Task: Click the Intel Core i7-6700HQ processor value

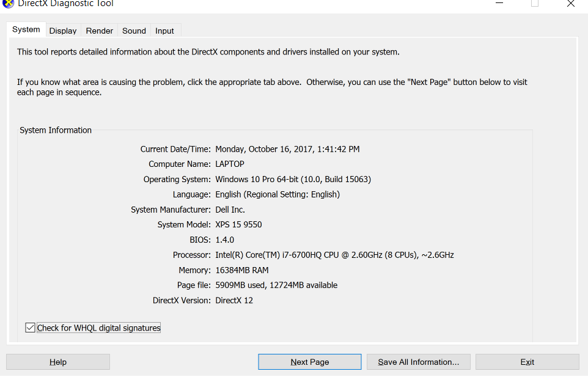Action: pyautogui.click(x=334, y=255)
